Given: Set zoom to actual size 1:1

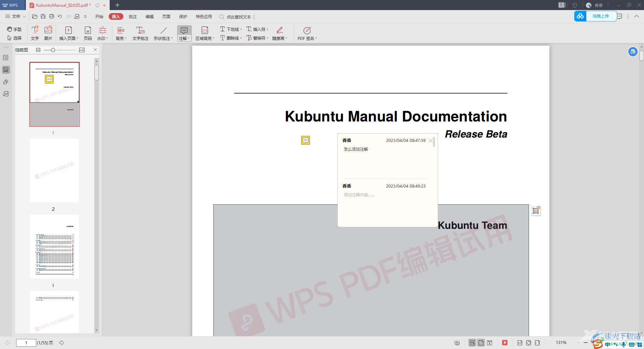Looking at the screenshot, I should pyautogui.click(x=520, y=343).
